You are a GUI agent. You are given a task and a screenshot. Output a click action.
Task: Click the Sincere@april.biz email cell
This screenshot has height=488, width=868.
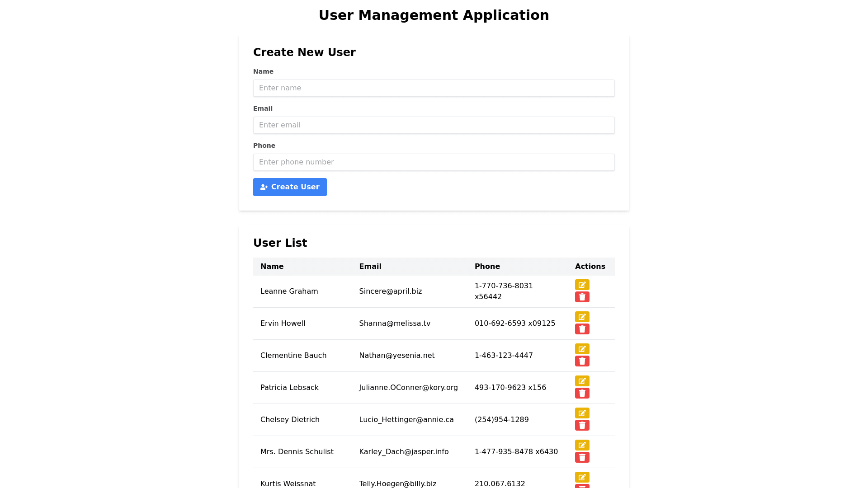(x=390, y=291)
